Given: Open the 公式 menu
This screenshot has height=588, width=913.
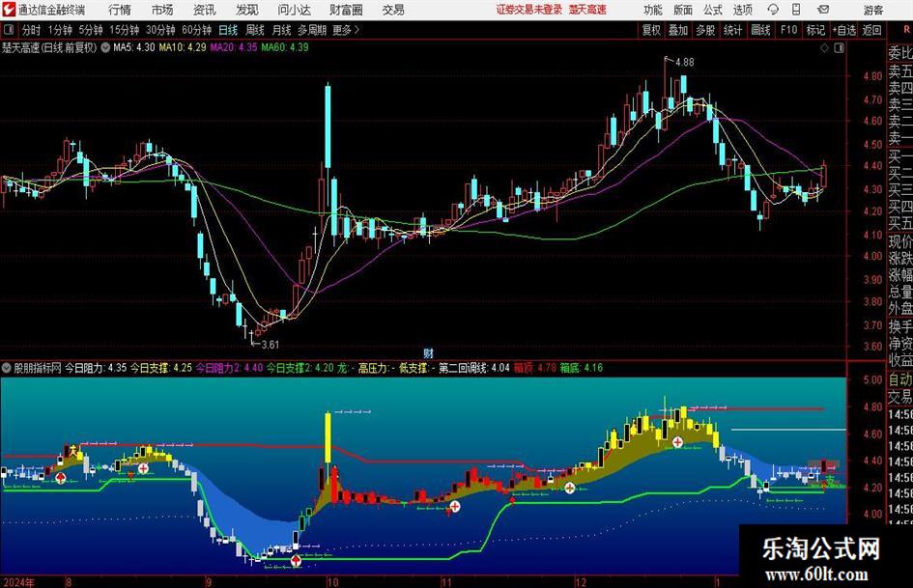Looking at the screenshot, I should (x=712, y=10).
